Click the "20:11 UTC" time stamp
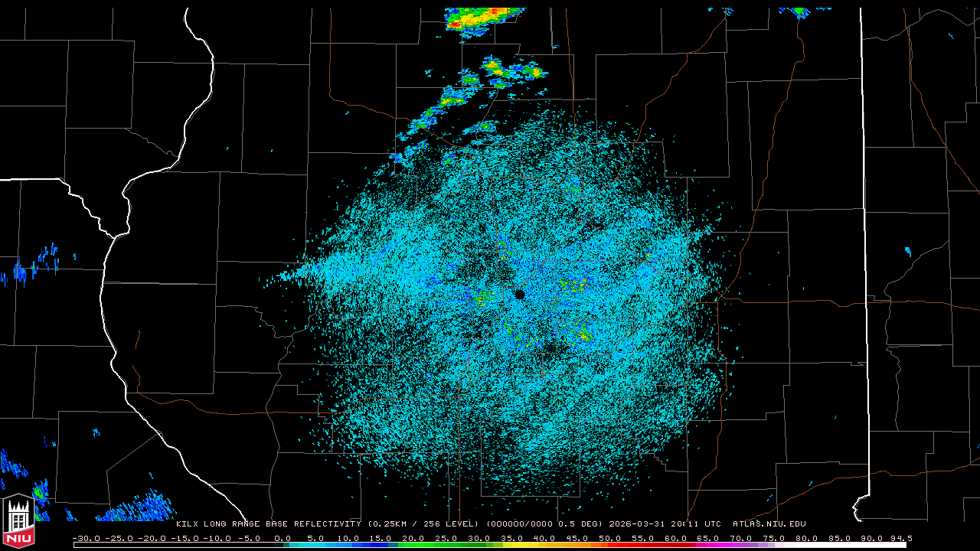This screenshot has width=980, height=551. (x=695, y=524)
